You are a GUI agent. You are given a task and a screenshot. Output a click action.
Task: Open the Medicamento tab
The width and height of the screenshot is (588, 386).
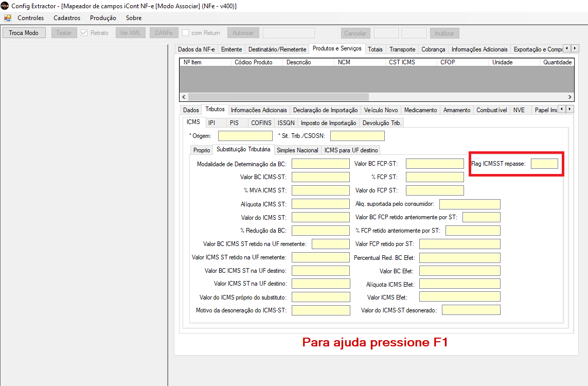pos(420,110)
